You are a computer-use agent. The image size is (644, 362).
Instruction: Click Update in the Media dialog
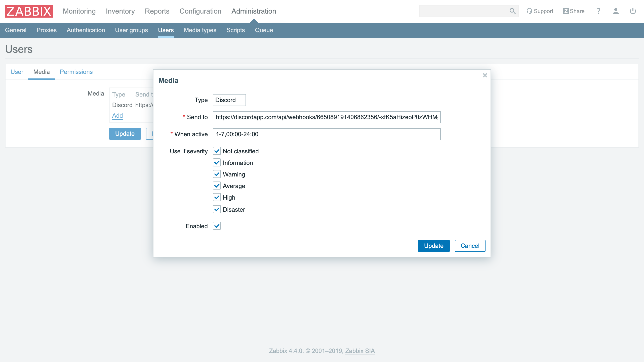[434, 246]
